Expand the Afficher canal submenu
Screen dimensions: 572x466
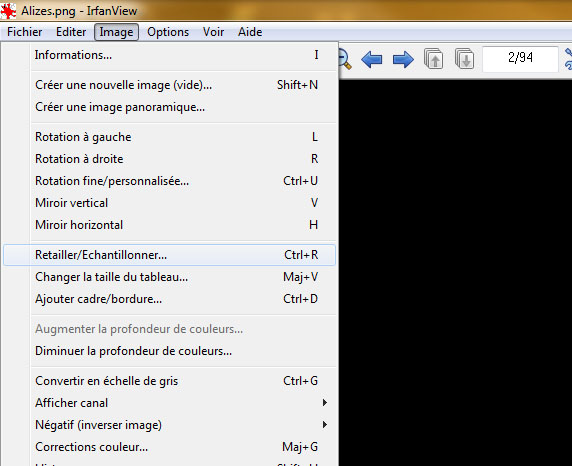click(169, 403)
